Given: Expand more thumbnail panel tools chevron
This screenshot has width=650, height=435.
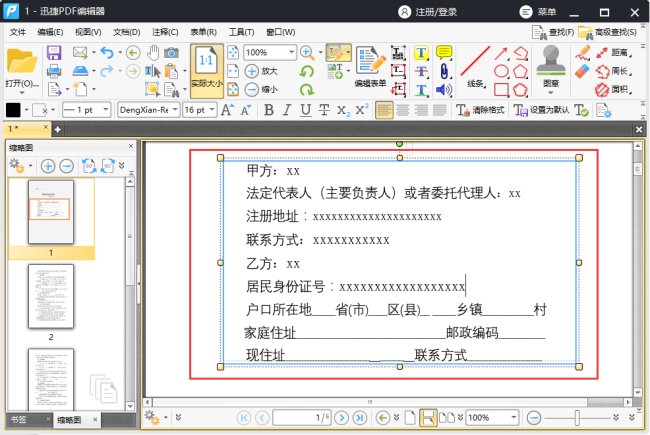Looking at the screenshot, I should 121,166.
